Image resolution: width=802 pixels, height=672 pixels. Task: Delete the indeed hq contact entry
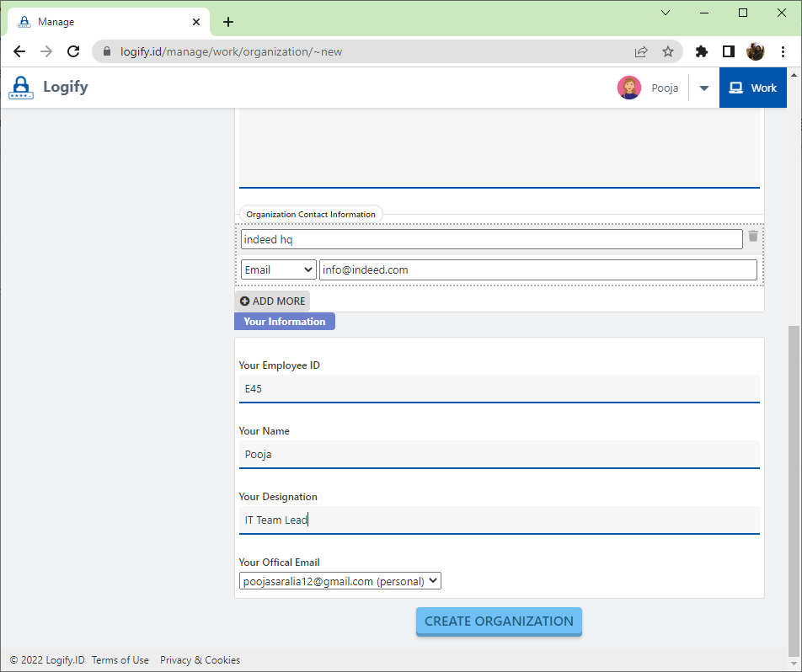[x=752, y=237]
